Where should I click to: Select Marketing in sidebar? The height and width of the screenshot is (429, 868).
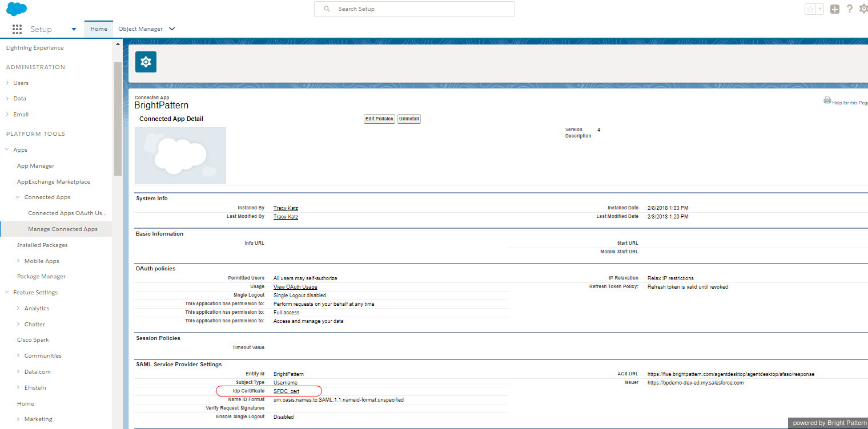[x=38, y=419]
